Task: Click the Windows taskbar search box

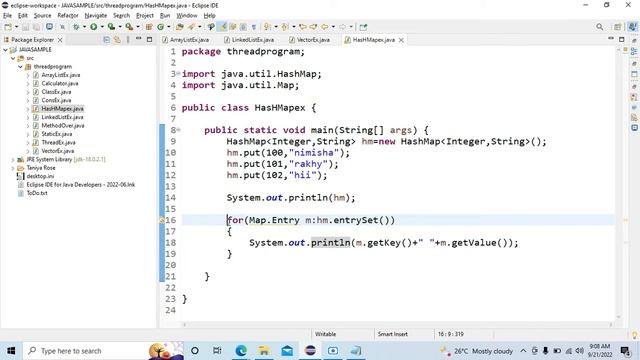Action: (104, 351)
